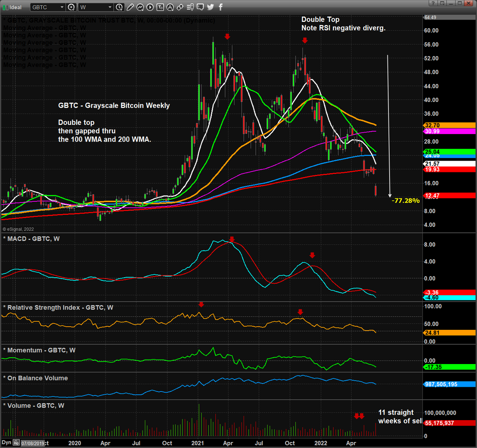Image resolution: width=477 pixels, height=448 pixels.
Task: Select the GBTC - Grayscale Bitcoin Weekly annotation
Action: [x=114, y=105]
